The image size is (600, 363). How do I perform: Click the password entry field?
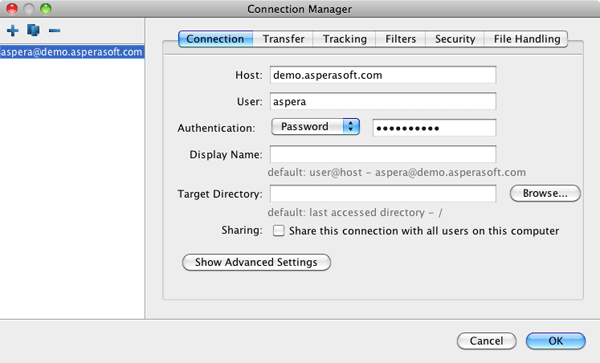tap(434, 128)
